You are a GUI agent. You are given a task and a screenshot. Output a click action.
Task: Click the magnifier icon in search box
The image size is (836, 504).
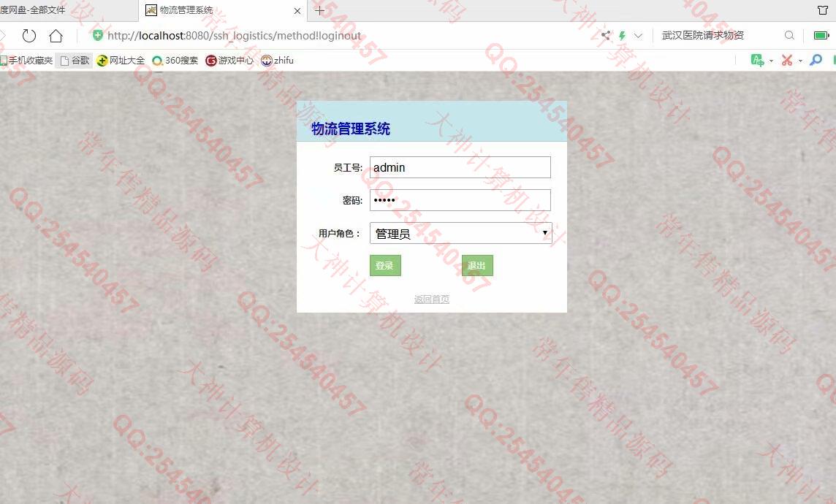point(789,35)
